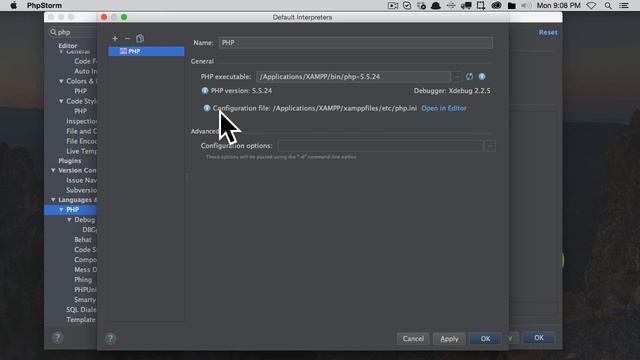Open Issue Navigation settings item

[x=81, y=180]
